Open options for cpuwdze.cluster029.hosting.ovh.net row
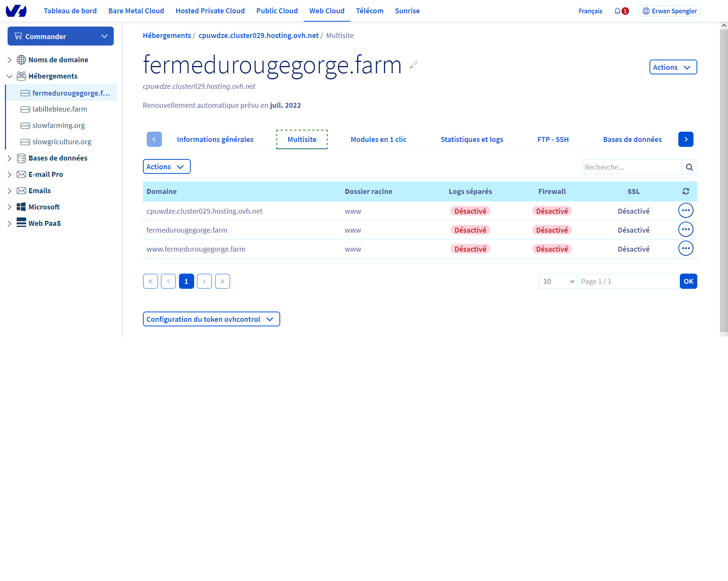 (x=686, y=211)
